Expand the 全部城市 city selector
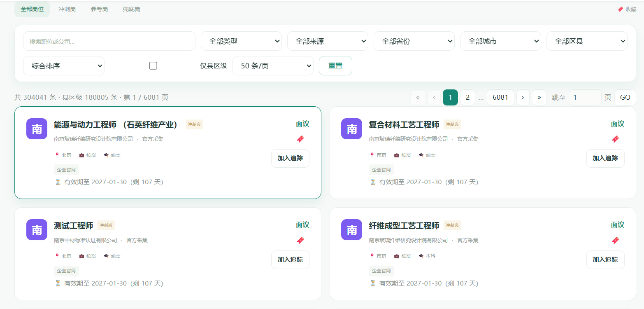The width and height of the screenshot is (644, 309). click(x=500, y=41)
